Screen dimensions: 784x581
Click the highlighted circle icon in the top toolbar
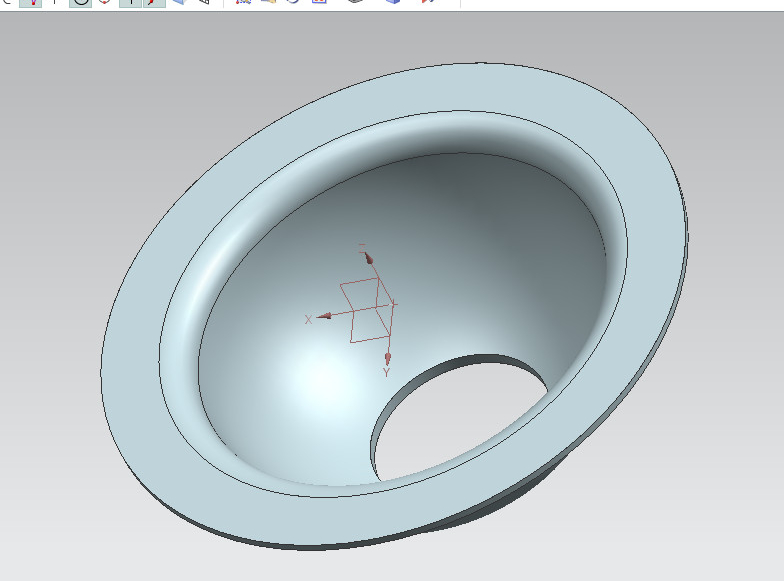point(80,3)
